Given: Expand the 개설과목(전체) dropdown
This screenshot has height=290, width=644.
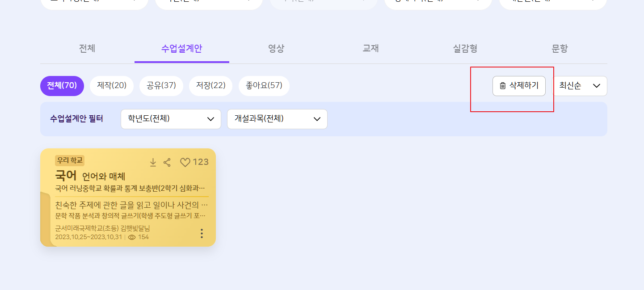Looking at the screenshot, I should point(277,119).
